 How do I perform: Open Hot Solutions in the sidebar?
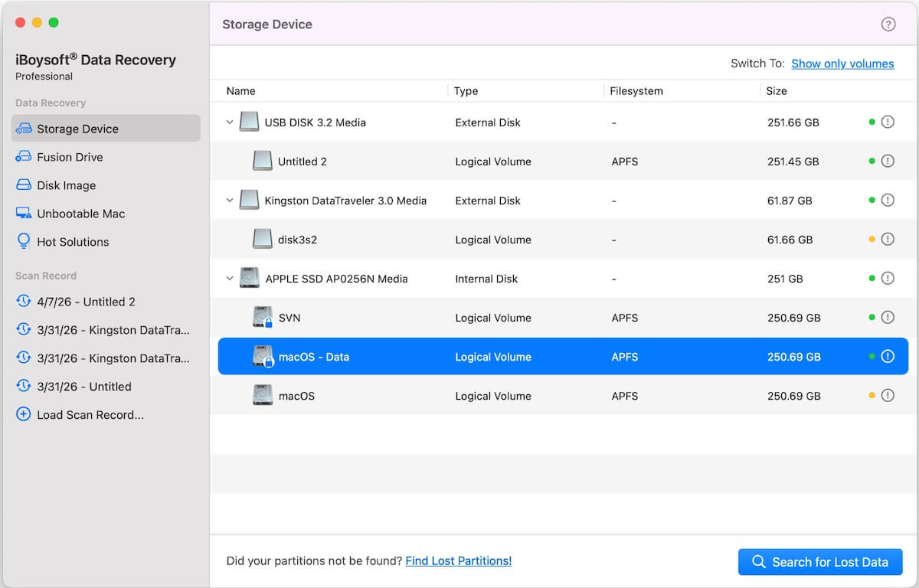[106, 242]
